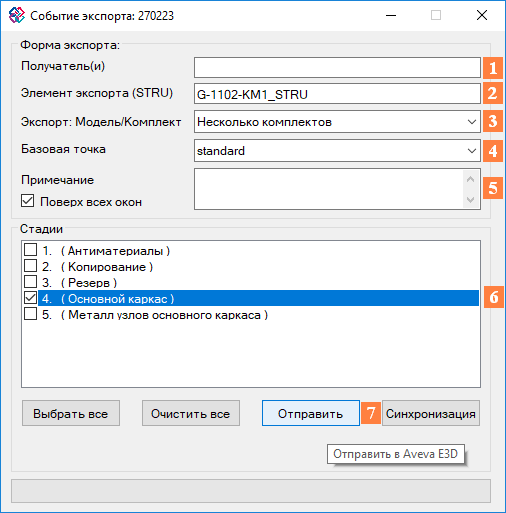Click the orange number 6 marker
Image resolution: width=506 pixels, height=513 pixels.
tap(494, 297)
